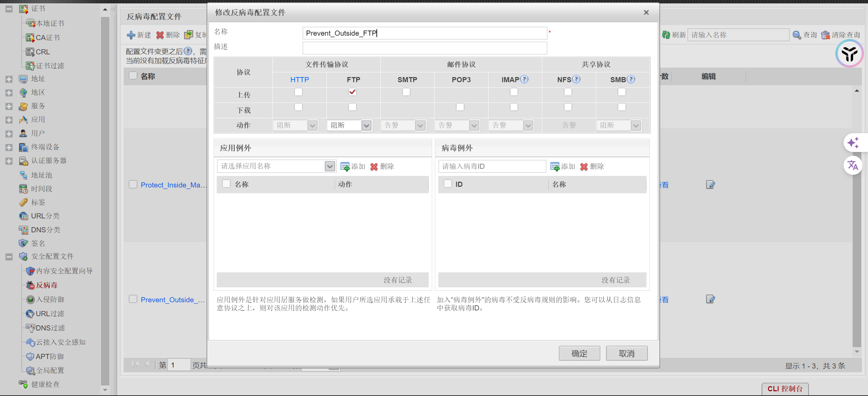Open the HTTP protocol link

[300, 80]
